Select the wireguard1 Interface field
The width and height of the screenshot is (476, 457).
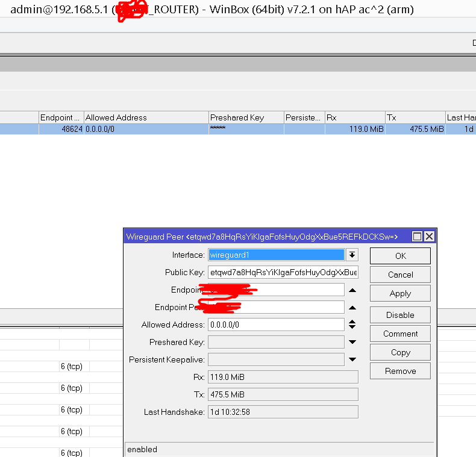(276, 255)
